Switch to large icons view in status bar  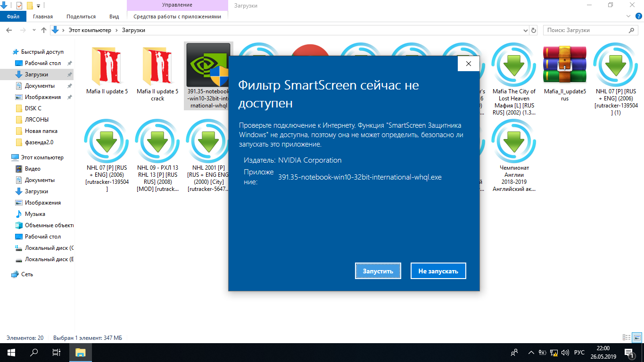click(637, 337)
